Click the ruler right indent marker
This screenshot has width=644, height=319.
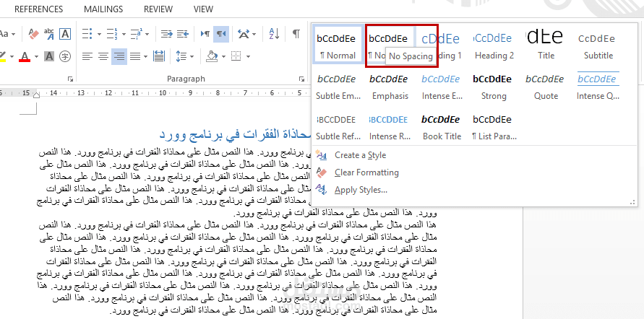pyautogui.click(x=36, y=95)
